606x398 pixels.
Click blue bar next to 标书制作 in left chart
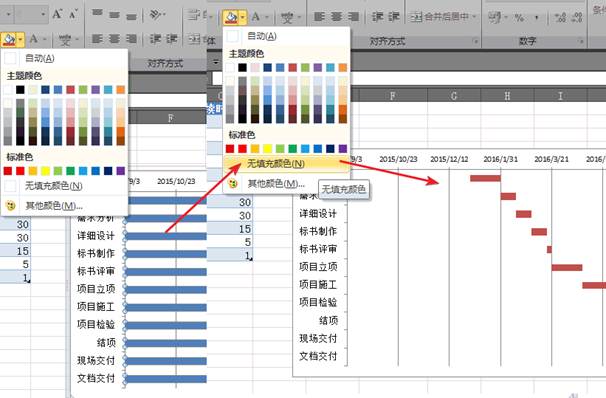pos(166,254)
